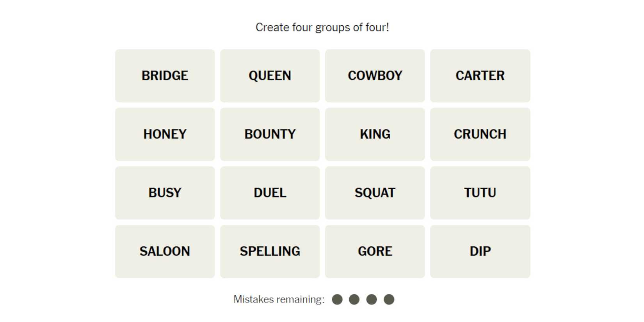
Task: Select the SQUAT word tile
Action: pos(375,193)
